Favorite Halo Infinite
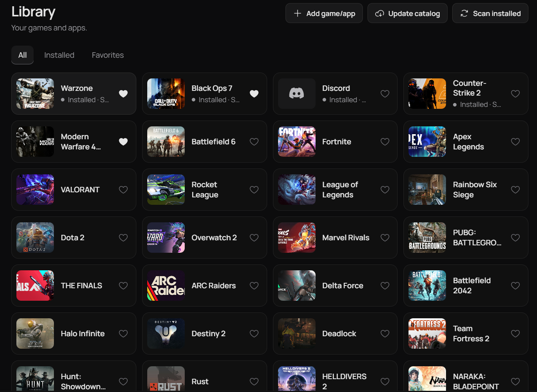 click(x=123, y=333)
